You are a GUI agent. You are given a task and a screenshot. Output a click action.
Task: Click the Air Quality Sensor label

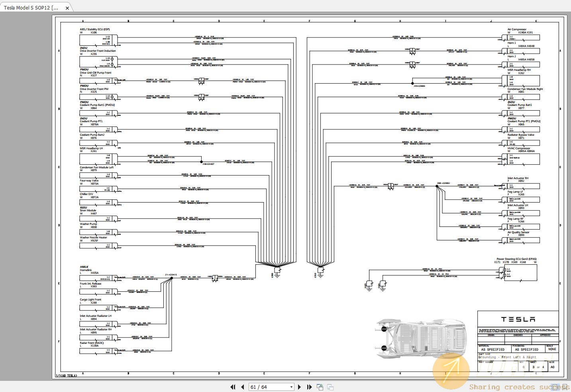coord(518,232)
